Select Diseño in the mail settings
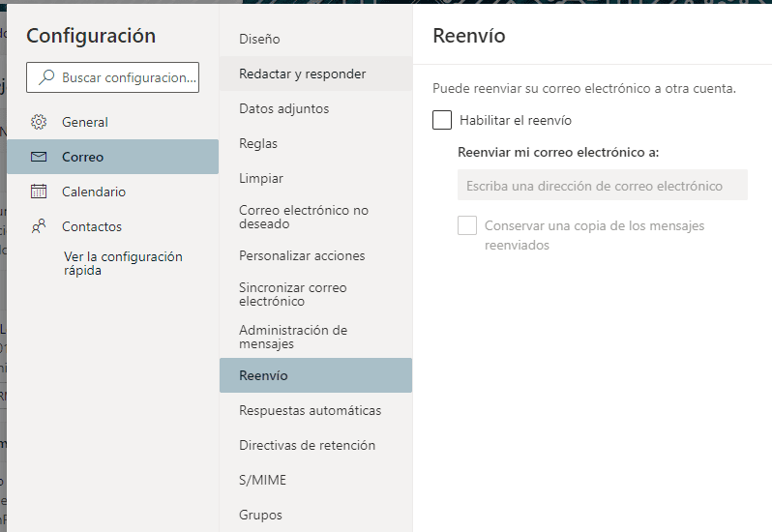This screenshot has height=532, width=772. (259, 39)
